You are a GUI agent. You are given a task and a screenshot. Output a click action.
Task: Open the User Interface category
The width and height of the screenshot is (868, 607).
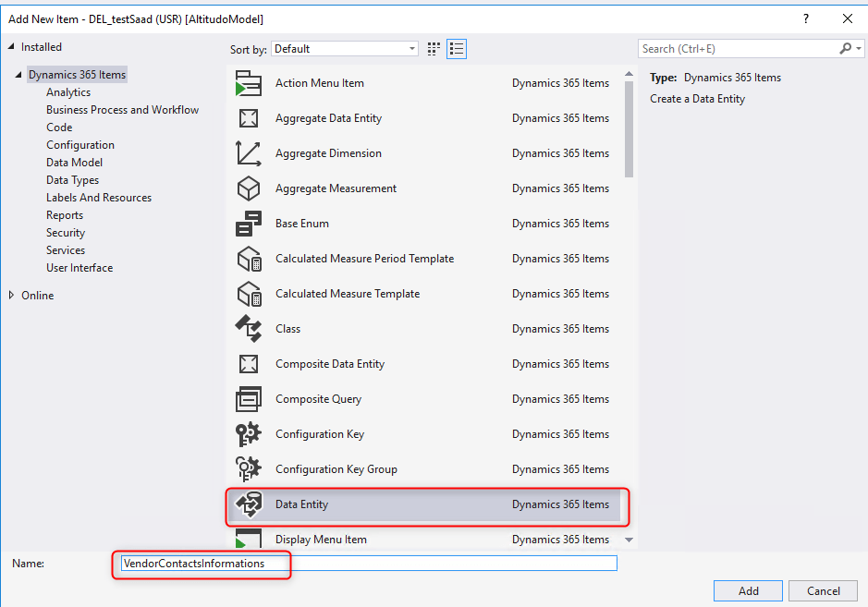click(79, 268)
